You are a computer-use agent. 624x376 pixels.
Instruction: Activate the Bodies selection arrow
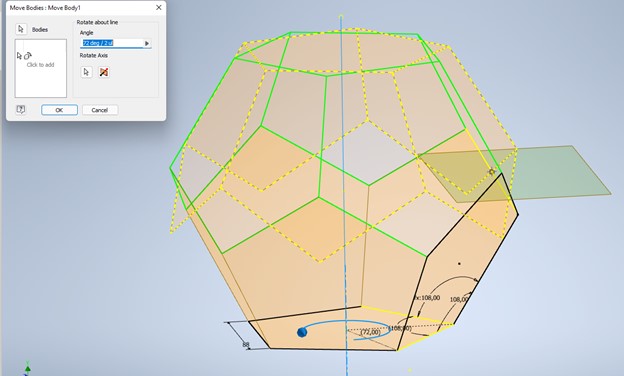coord(21,29)
